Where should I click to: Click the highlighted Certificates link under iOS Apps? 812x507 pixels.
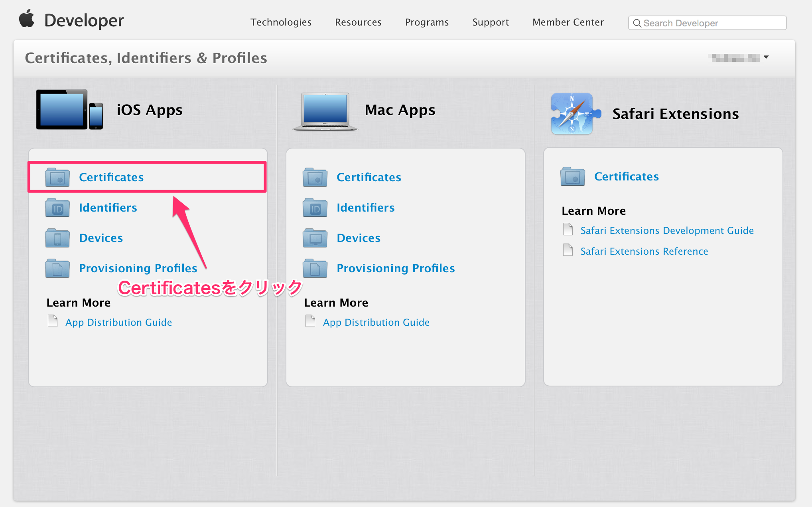pos(111,177)
